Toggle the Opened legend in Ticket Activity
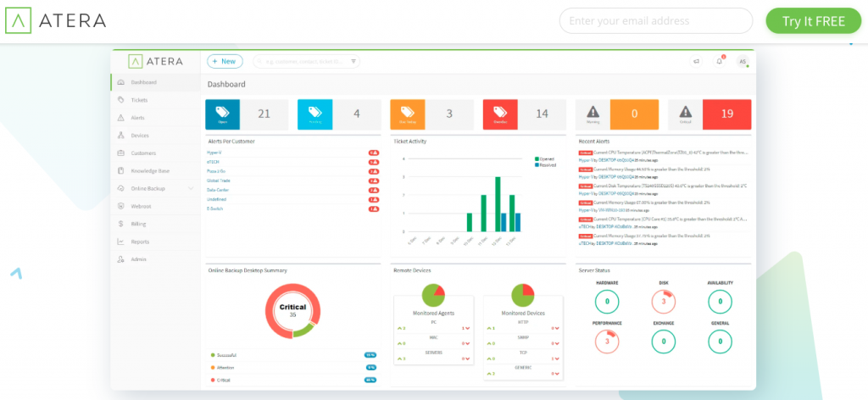The height and width of the screenshot is (400, 868). click(545, 158)
